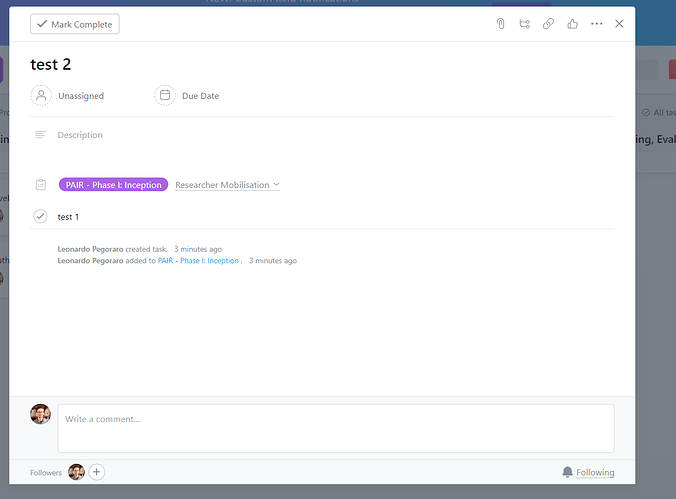Open subtask test 1
The image size is (676, 499).
click(68, 217)
